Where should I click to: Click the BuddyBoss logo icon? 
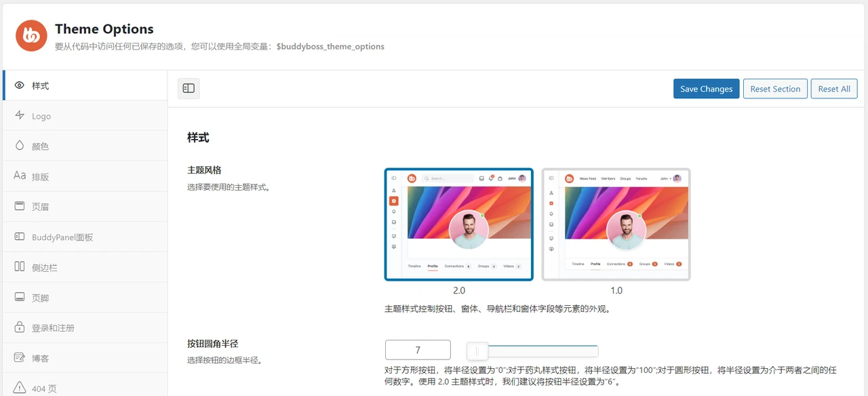31,36
